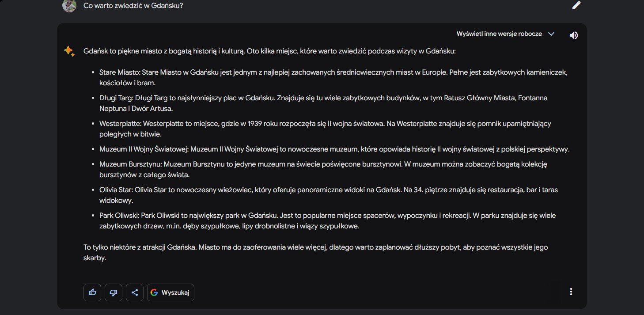
Task: Click the Wyszukaj Google search button
Action: coord(170,292)
